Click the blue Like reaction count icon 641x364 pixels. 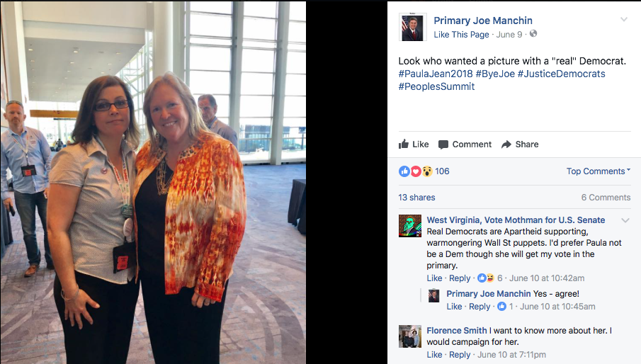tap(404, 171)
